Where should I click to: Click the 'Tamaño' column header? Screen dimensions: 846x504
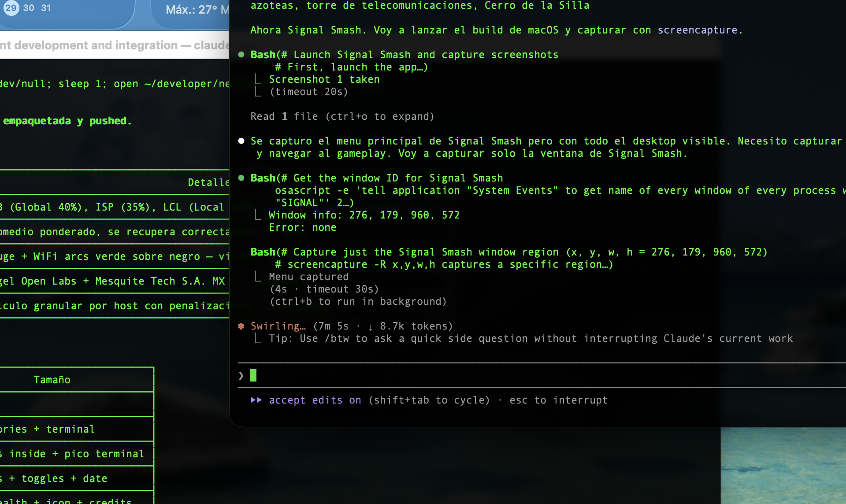(52, 380)
